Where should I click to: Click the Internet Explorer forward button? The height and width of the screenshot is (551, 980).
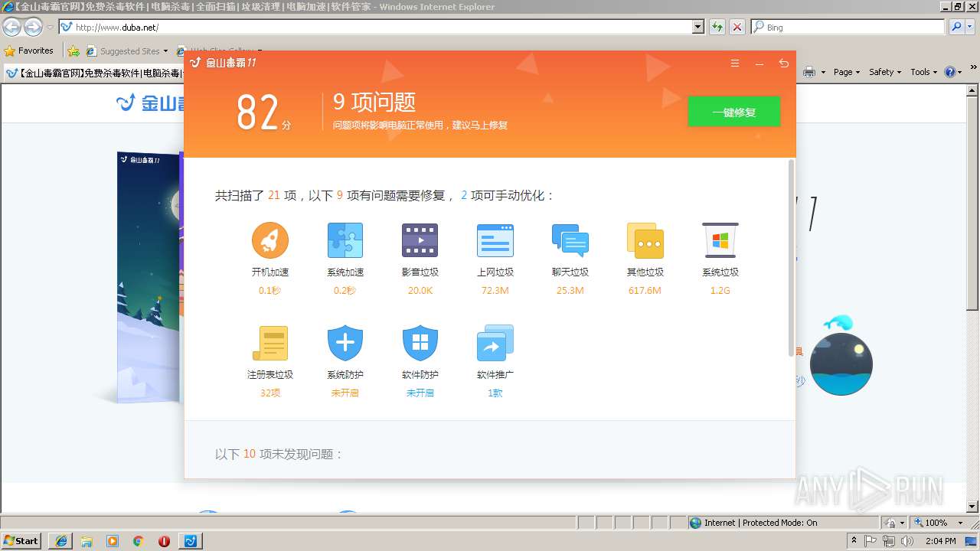click(x=33, y=27)
